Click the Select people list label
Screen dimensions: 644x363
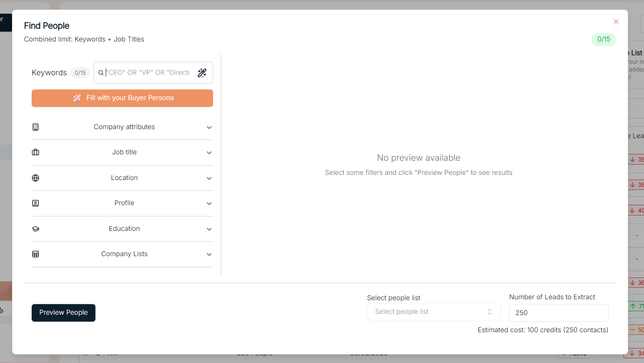click(x=394, y=298)
